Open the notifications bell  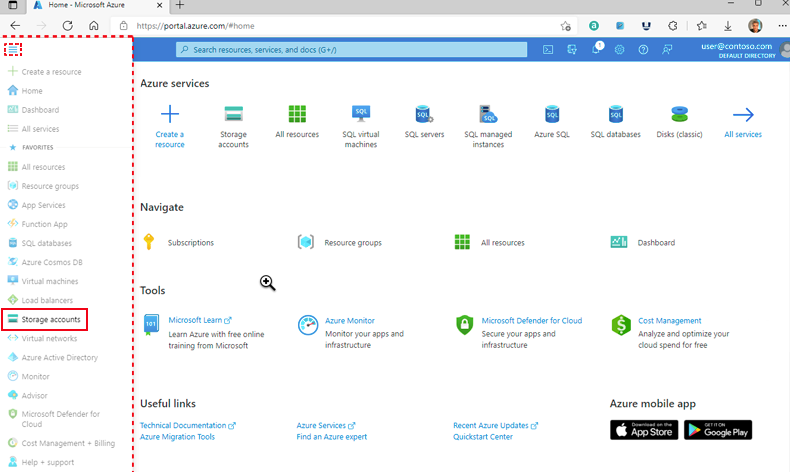point(596,49)
